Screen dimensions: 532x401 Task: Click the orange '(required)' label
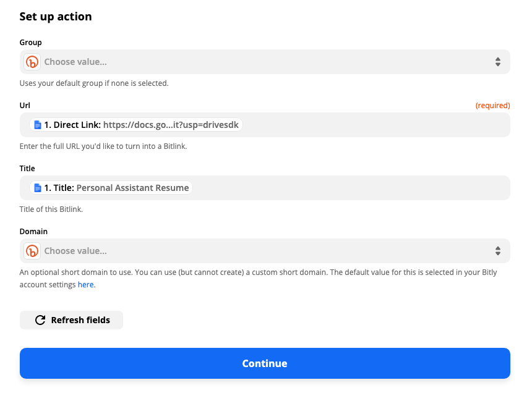pos(492,106)
